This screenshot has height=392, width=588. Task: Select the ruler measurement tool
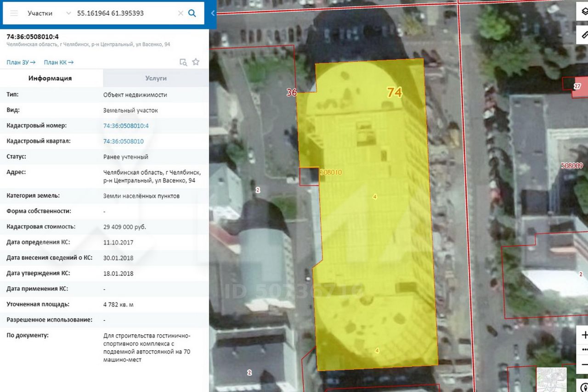coord(583,34)
